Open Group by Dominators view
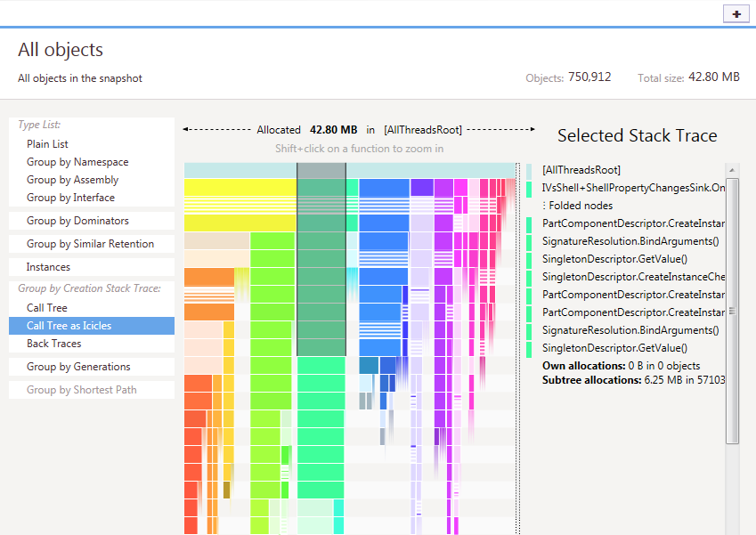756x535 pixels. (77, 221)
